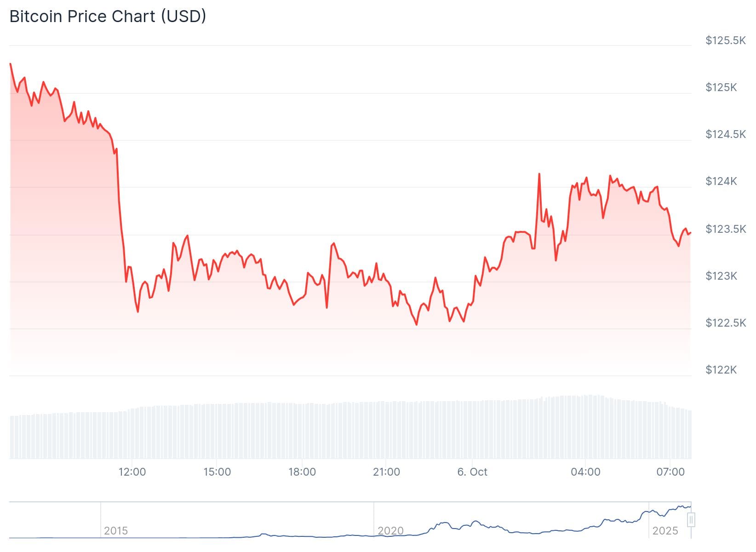Jump to 2020 in the navigator timeline
Image resolution: width=756 pixels, height=552 pixels.
(x=390, y=531)
